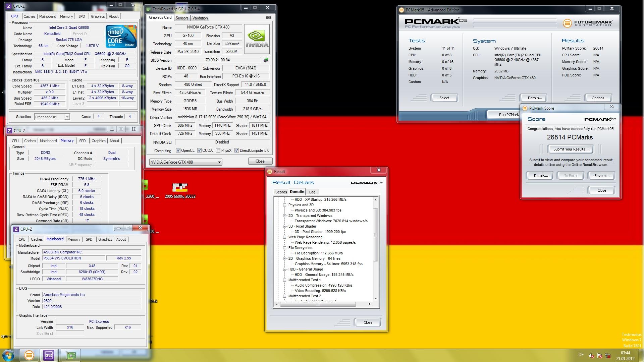Collapse the Web Page Rendering node
Viewport: 644px width, 362px height.
click(x=284, y=237)
